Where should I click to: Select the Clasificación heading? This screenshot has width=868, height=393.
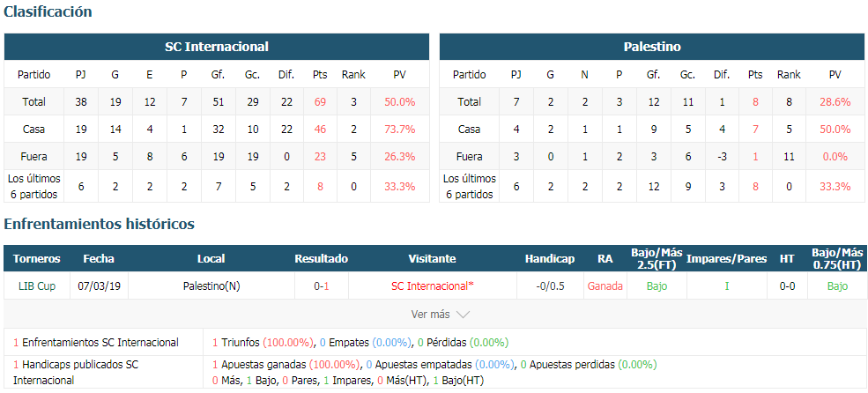click(x=48, y=11)
